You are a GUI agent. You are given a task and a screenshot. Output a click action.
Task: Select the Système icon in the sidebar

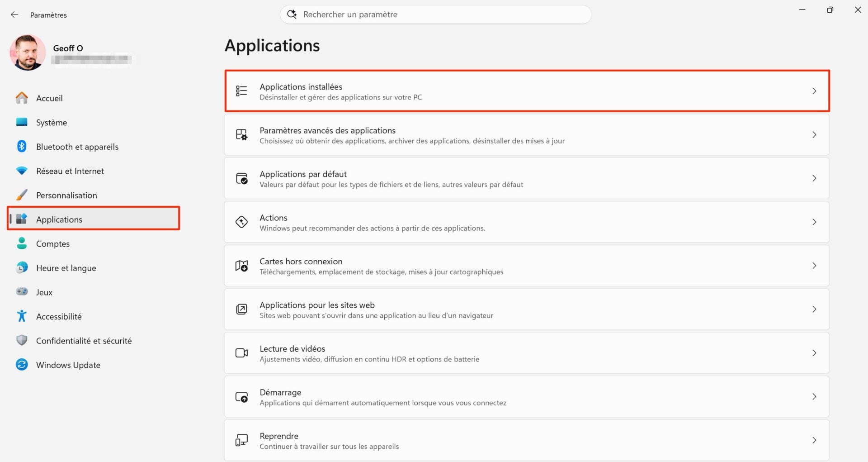[x=22, y=122]
